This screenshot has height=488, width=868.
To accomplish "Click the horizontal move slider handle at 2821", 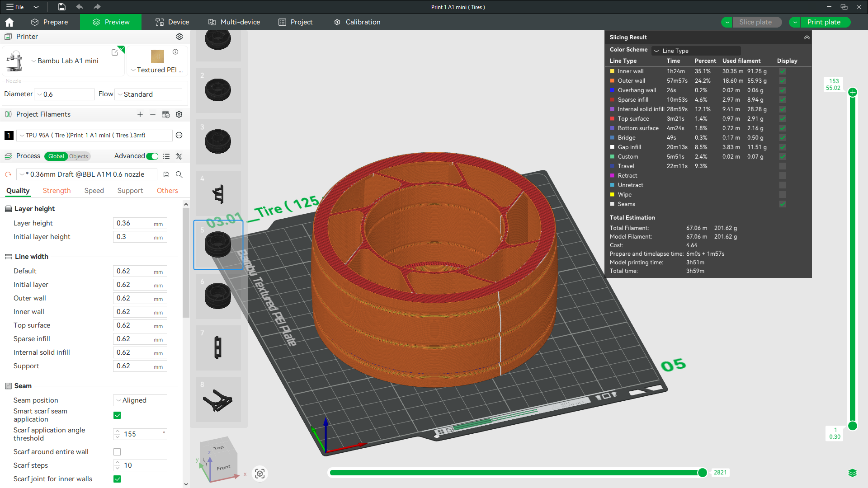I will click(702, 473).
